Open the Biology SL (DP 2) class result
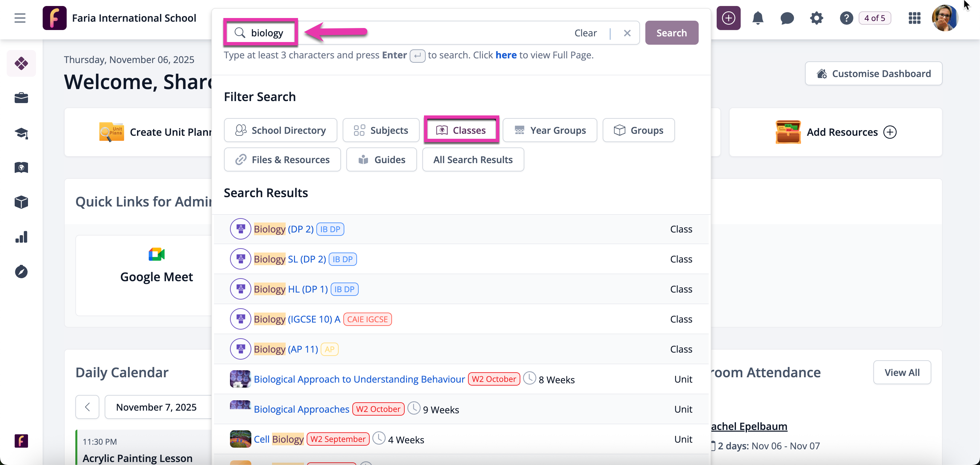The width and height of the screenshot is (980, 465). [x=290, y=259]
